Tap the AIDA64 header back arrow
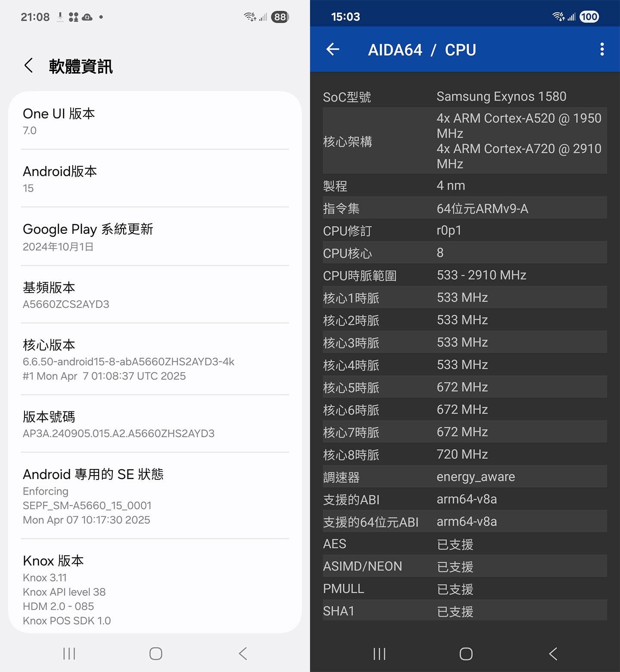620x672 pixels. (333, 50)
